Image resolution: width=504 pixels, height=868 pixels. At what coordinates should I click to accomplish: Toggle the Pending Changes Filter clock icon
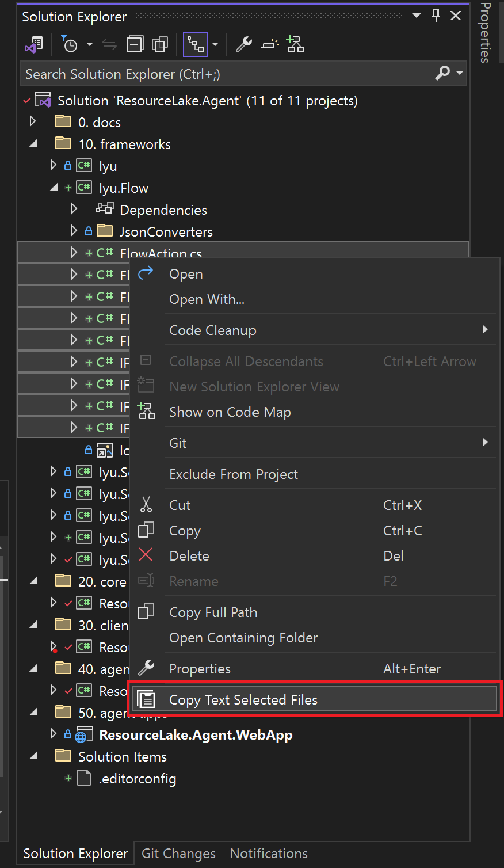tap(69, 44)
